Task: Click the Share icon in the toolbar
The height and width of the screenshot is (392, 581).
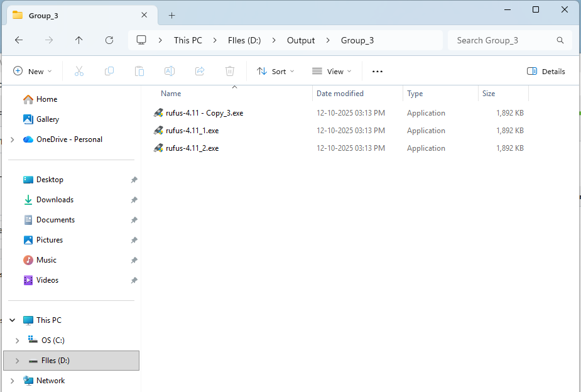Action: [x=199, y=71]
